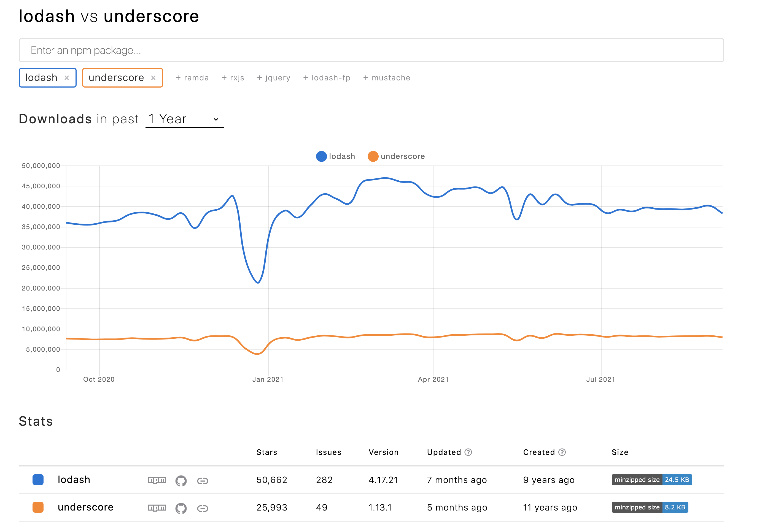
Task: Remove lodash package with its x
Action: [67, 78]
